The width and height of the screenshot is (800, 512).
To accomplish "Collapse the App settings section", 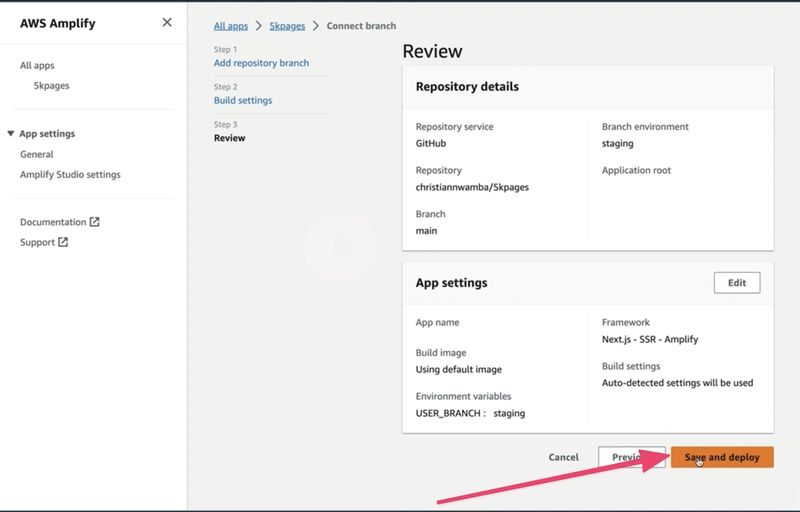I will click(11, 134).
